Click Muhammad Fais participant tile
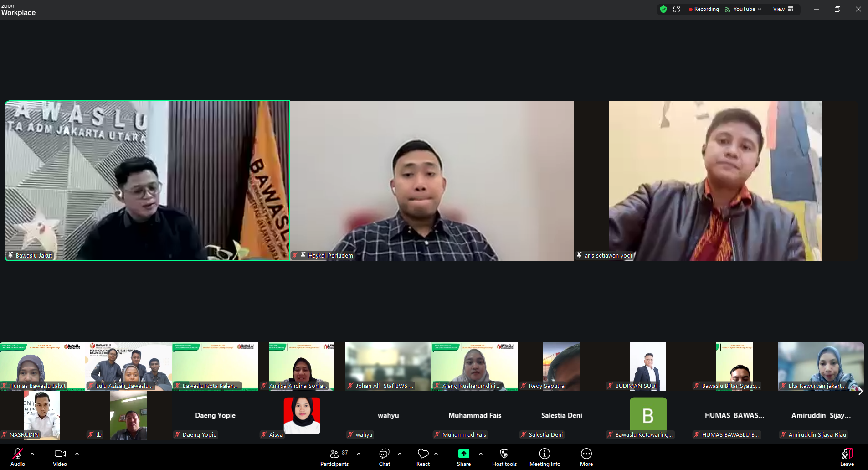The height and width of the screenshot is (470, 868). click(x=475, y=416)
